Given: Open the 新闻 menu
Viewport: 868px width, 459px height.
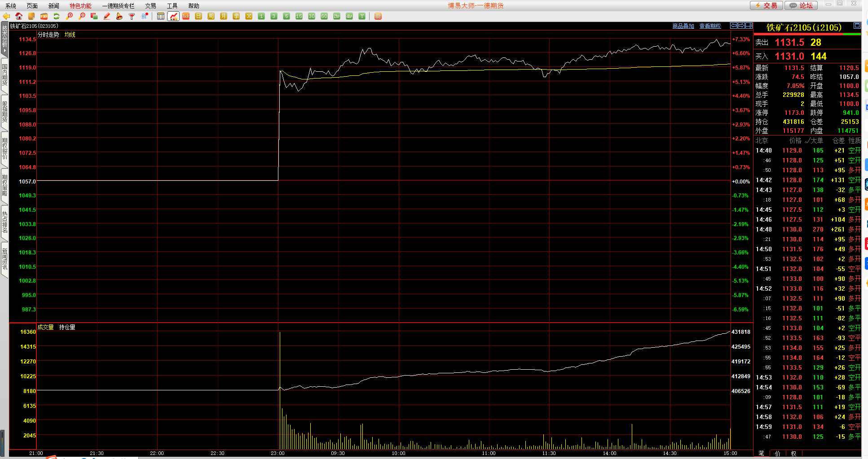Looking at the screenshot, I should click(x=54, y=6).
